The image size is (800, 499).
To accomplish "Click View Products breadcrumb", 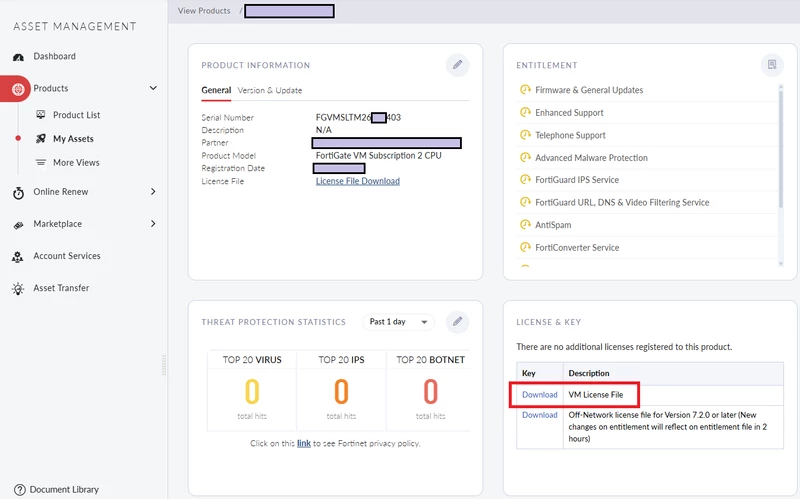I will click(204, 11).
